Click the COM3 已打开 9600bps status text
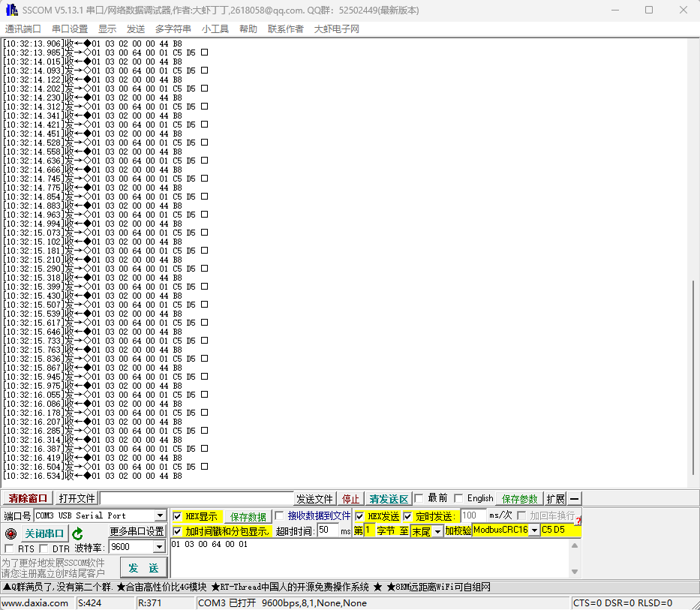 (282, 602)
